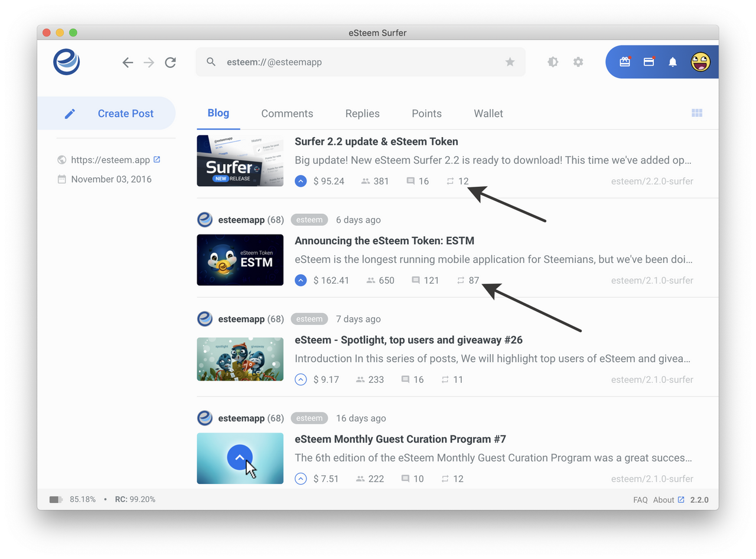Click the search magnifier icon
The height and width of the screenshot is (559, 756).
pyautogui.click(x=211, y=61)
